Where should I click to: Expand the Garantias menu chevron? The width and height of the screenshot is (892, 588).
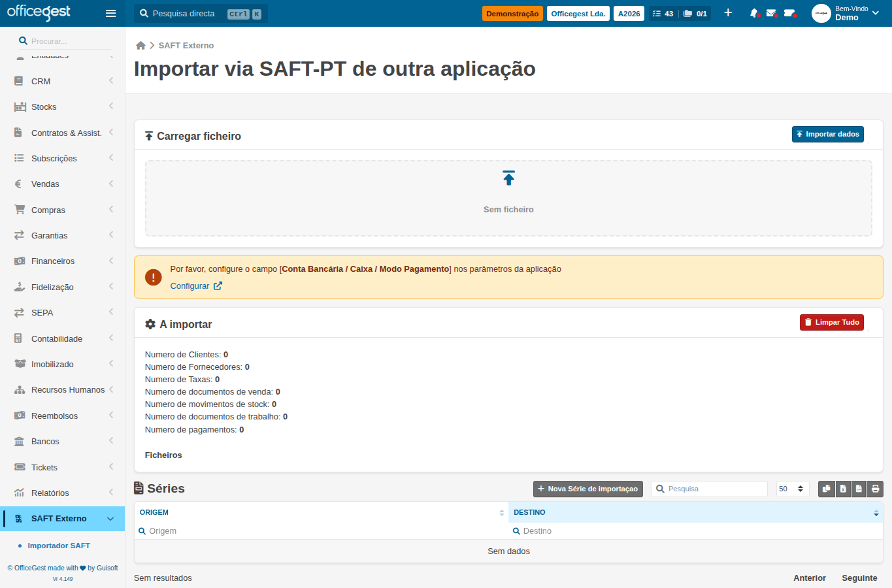(x=111, y=235)
